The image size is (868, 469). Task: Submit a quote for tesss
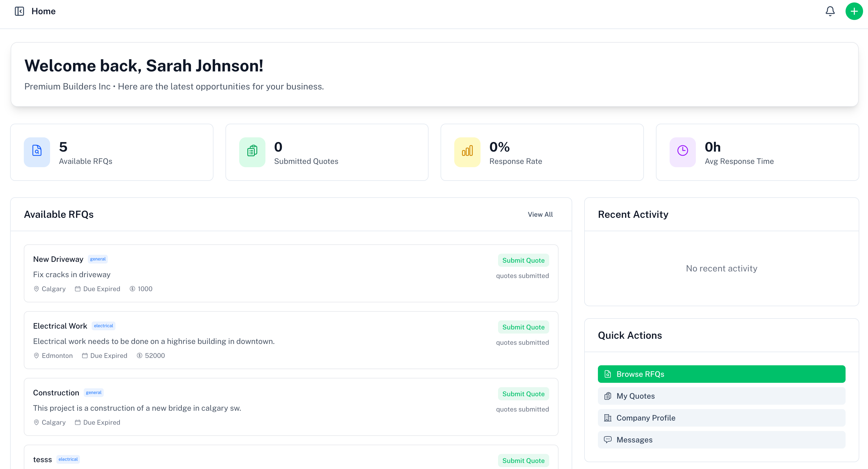coord(523,460)
